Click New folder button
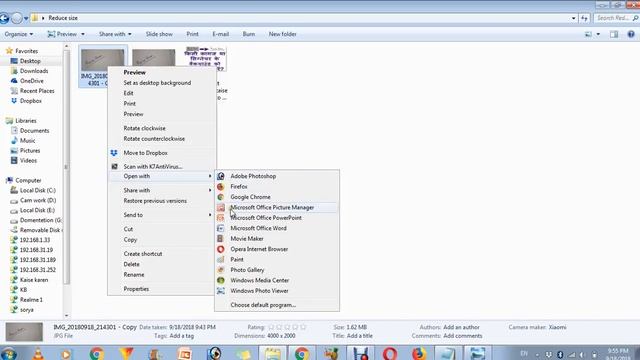The height and width of the screenshot is (360, 640). click(282, 34)
